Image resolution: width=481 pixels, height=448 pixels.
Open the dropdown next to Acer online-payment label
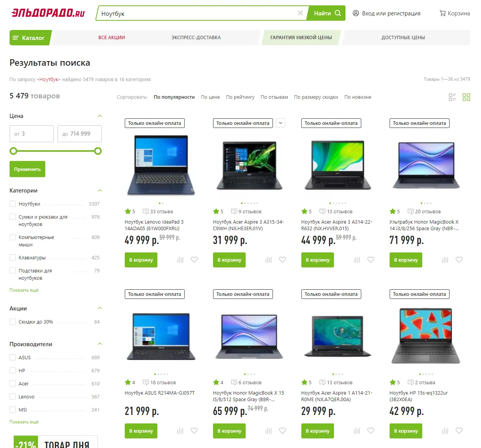(x=281, y=123)
